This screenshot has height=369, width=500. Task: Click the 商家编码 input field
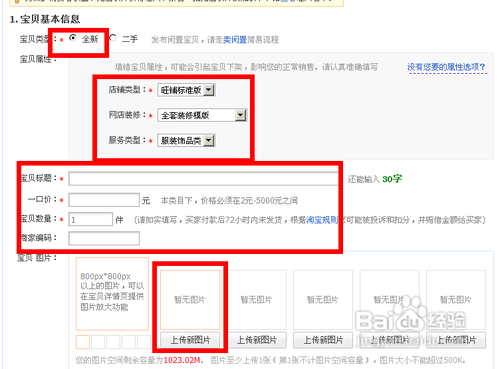pyautogui.click(x=104, y=238)
